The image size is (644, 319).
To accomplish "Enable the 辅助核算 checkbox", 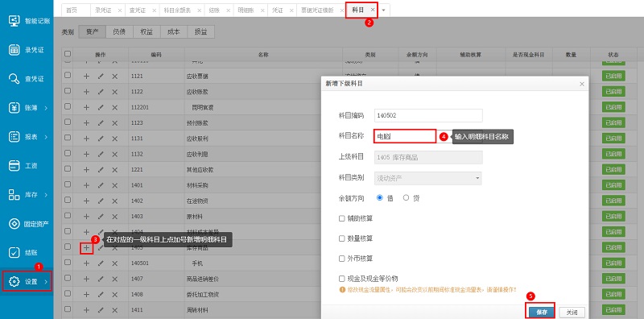I will [341, 218].
